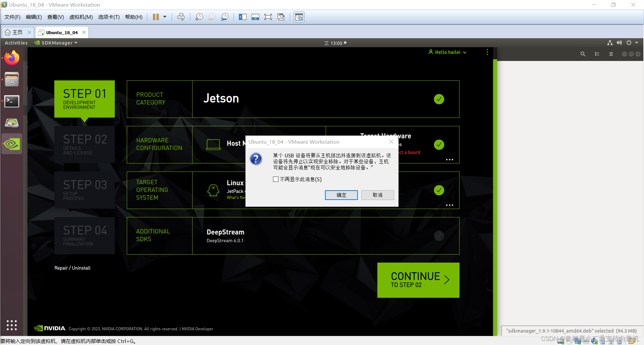Click the Target Operating System green checkmark
Screen dimensions: 644x345
pyautogui.click(x=439, y=190)
